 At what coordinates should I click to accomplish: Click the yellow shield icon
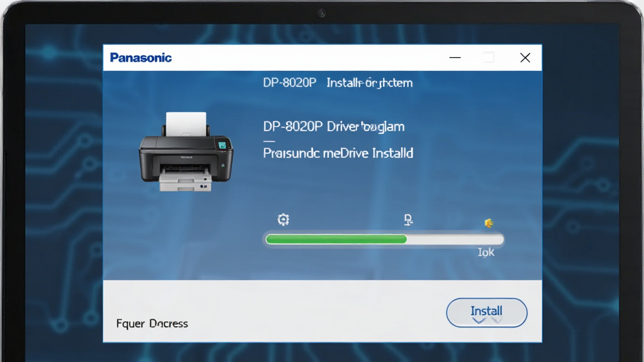tap(489, 223)
